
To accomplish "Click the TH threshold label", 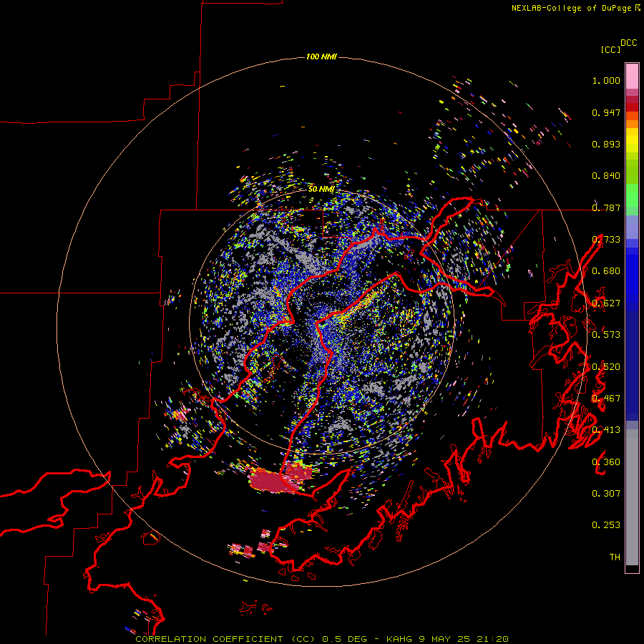I will pos(615,557).
